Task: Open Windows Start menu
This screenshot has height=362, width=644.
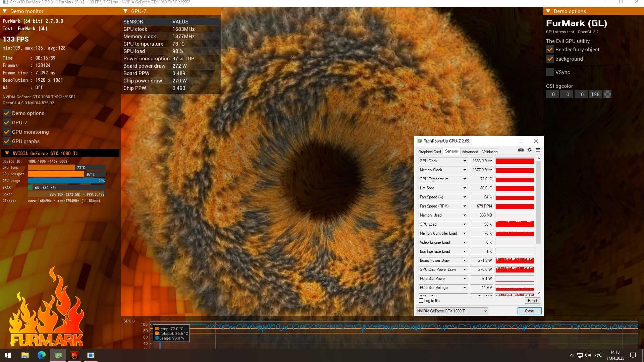Action: point(8,355)
